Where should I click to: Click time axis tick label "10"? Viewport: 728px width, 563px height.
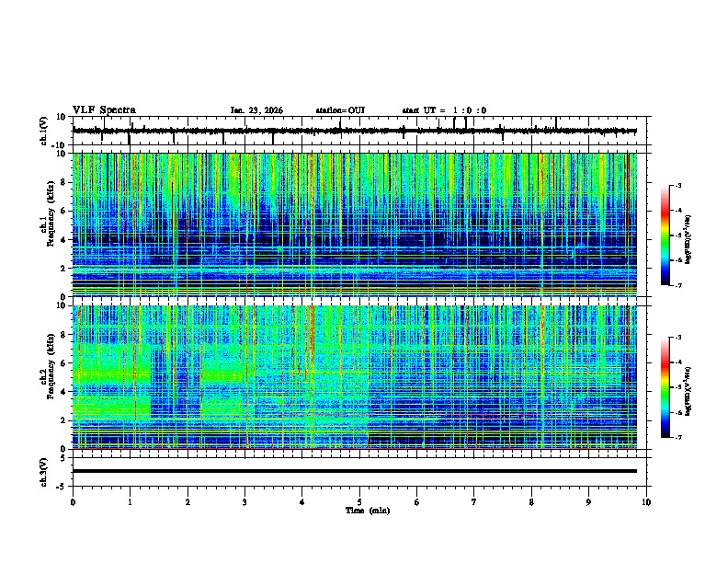[x=646, y=502]
